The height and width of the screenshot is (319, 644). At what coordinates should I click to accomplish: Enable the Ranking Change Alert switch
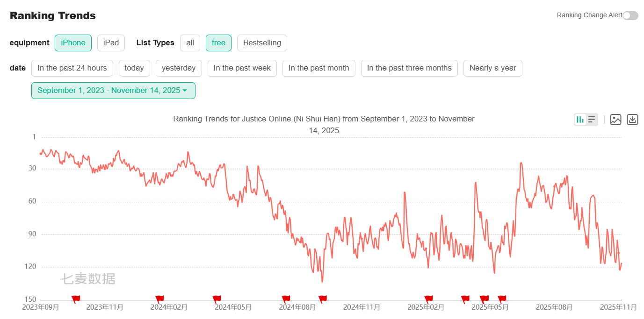point(630,15)
